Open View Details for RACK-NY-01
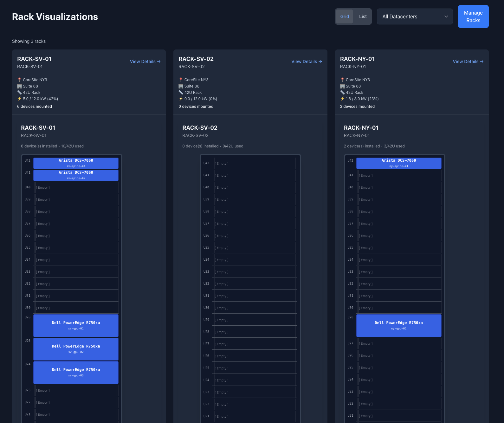504x423 pixels. tap(468, 62)
